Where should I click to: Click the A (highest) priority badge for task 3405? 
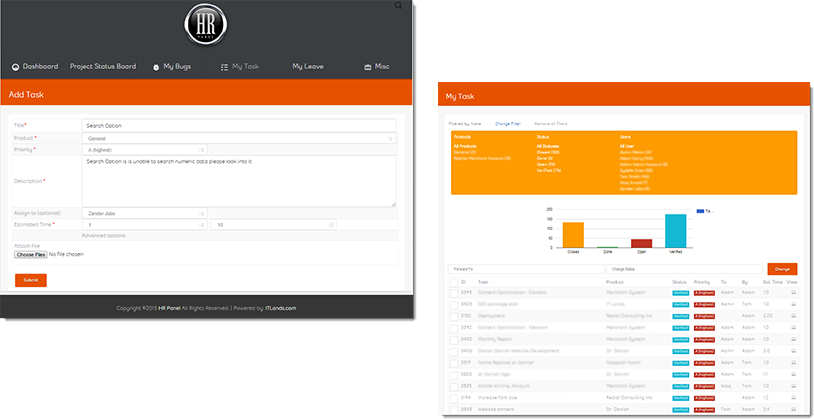pos(704,305)
